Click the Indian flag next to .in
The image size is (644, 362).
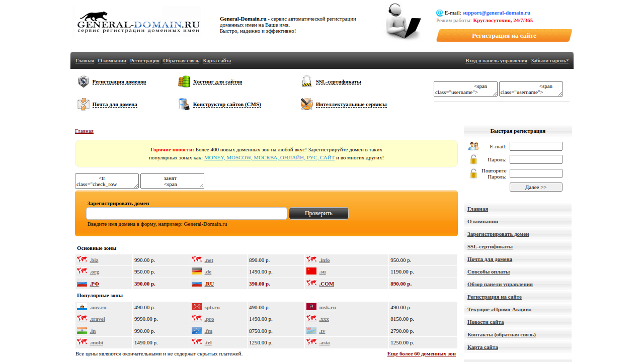[82, 330]
